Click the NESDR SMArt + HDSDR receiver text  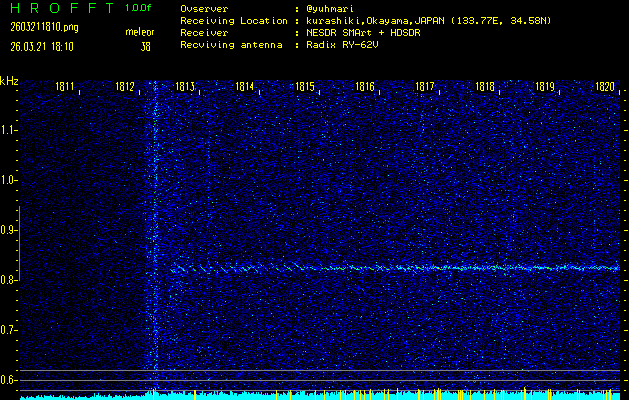coord(366,32)
